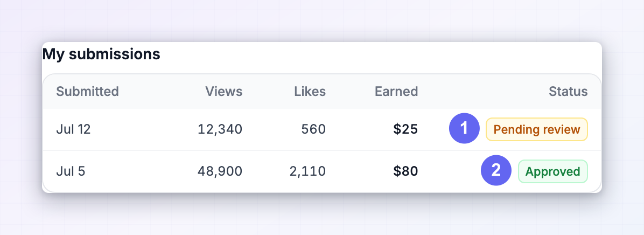Click the My submissions heading

tap(101, 54)
